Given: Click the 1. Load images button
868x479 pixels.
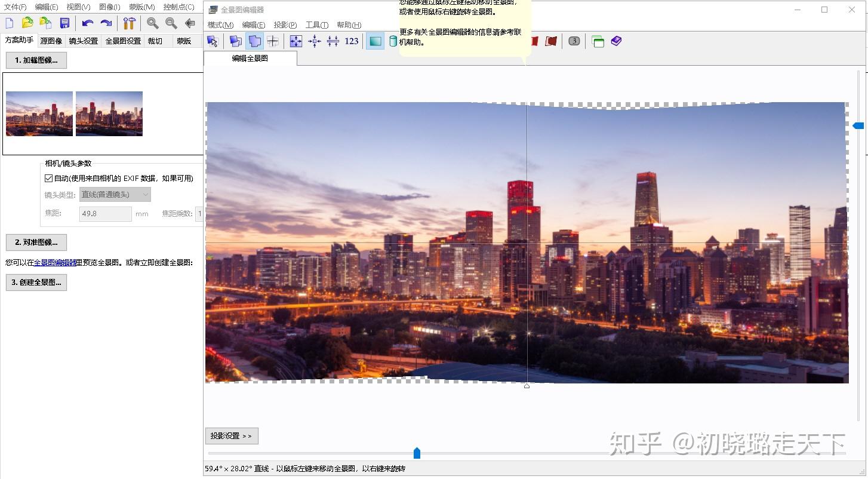Looking at the screenshot, I should coord(36,60).
